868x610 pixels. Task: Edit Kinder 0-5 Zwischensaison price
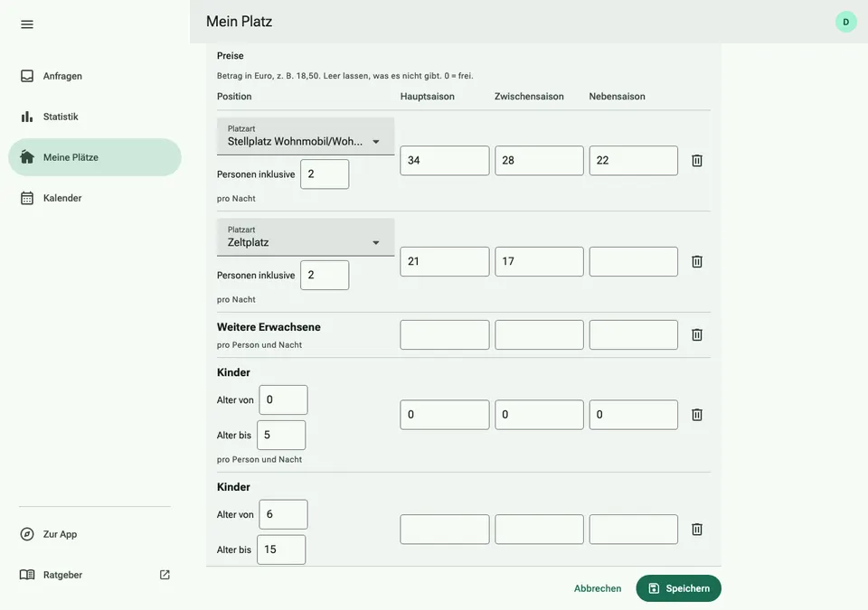(539, 415)
